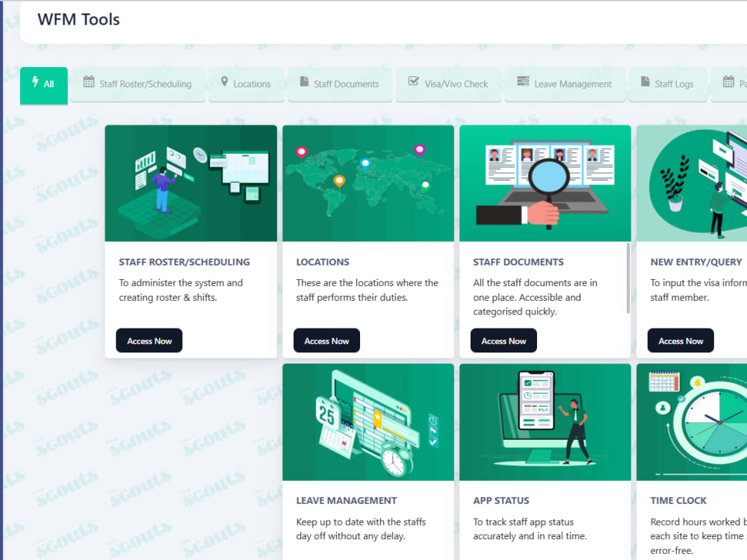Click the lightning bolt icon on All tab

[35, 82]
